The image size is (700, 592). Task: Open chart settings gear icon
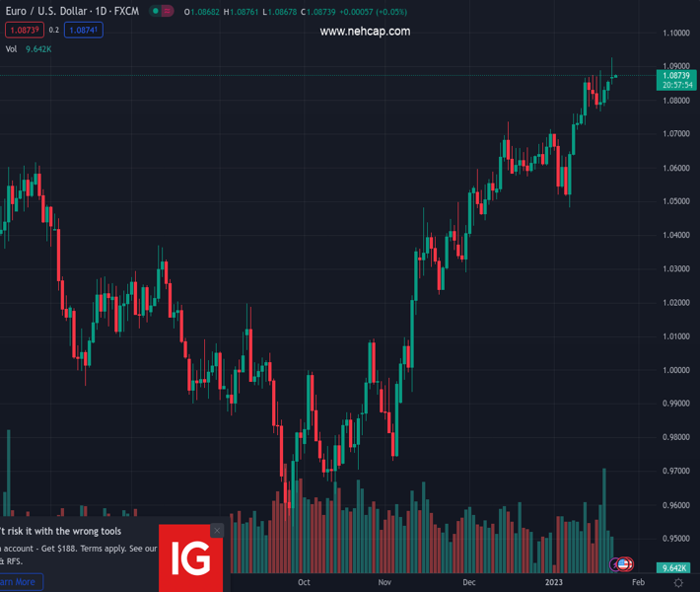click(x=678, y=582)
